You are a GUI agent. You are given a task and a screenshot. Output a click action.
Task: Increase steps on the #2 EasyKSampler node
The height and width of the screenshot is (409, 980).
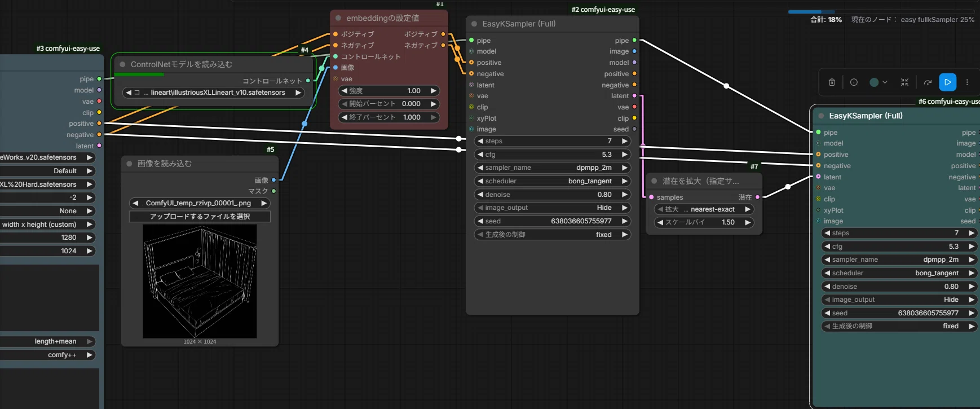624,141
